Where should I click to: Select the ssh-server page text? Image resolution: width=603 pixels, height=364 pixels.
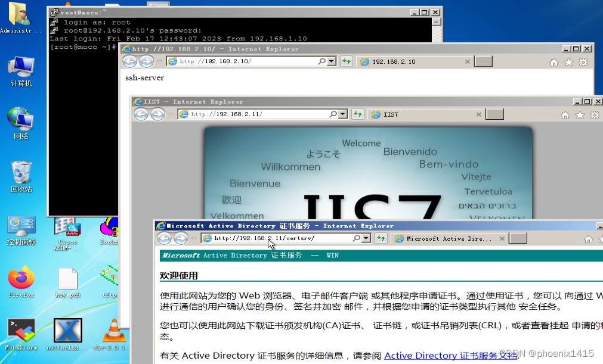(x=144, y=78)
